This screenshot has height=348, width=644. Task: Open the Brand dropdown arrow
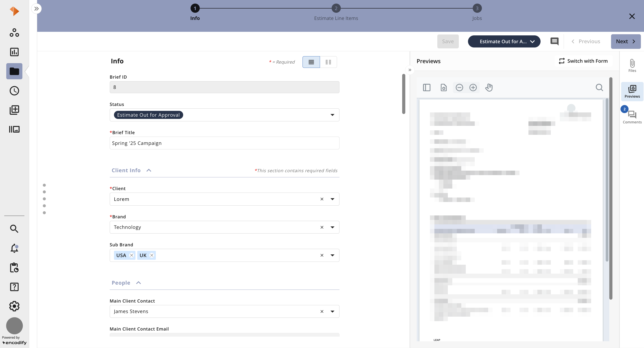coord(332,227)
